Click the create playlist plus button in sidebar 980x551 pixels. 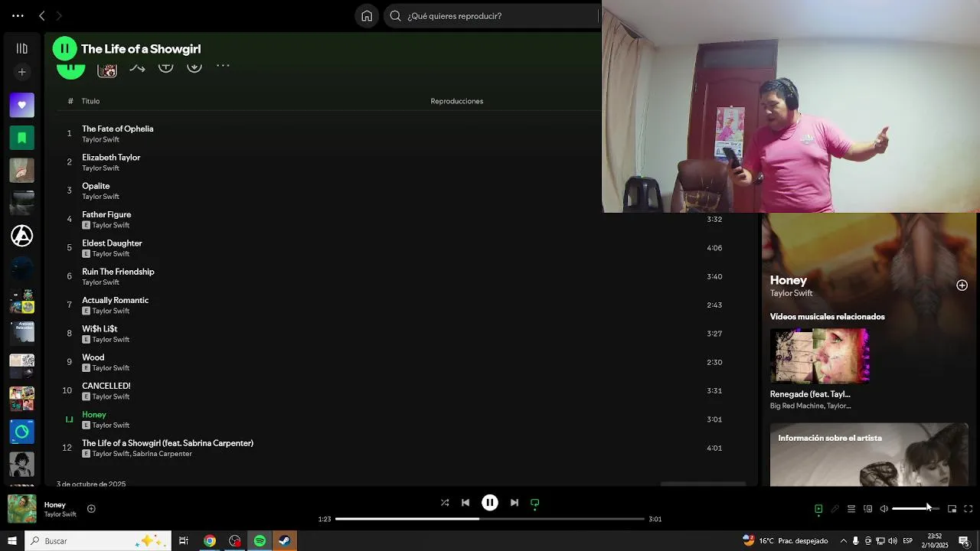(x=21, y=72)
